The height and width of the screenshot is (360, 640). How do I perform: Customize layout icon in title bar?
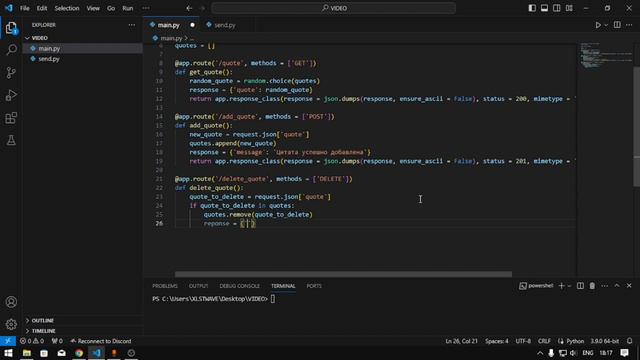coord(569,8)
